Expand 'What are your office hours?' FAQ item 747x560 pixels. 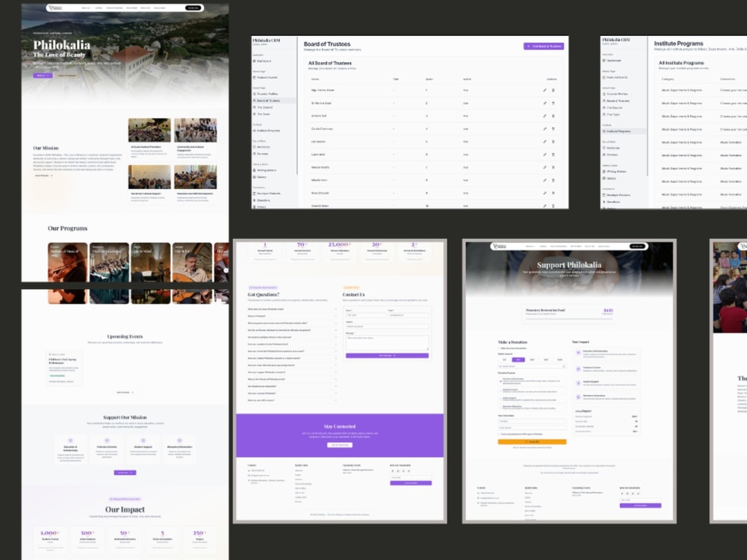291,400
